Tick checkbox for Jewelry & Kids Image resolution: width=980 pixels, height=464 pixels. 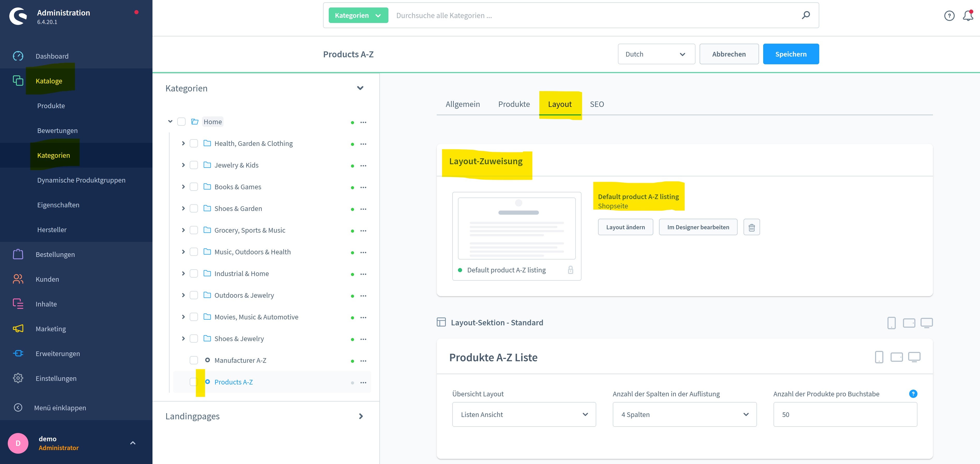pyautogui.click(x=194, y=165)
